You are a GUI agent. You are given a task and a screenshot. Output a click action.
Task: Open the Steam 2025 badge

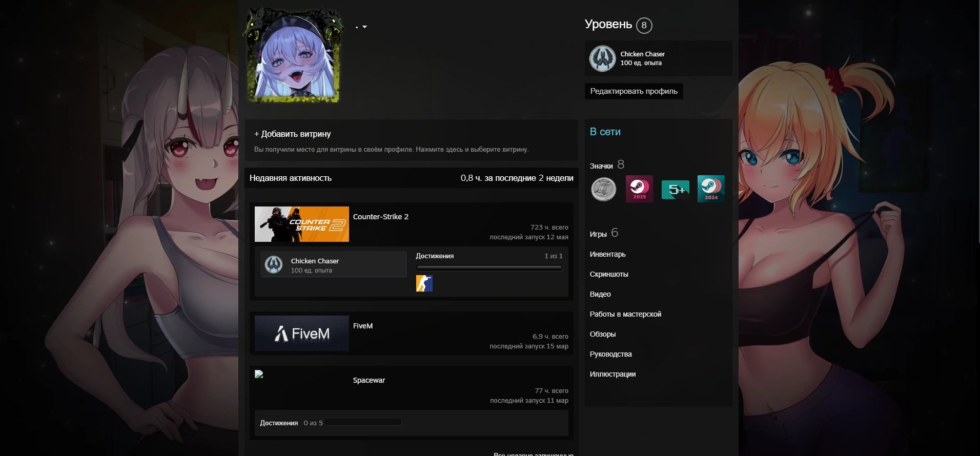pyautogui.click(x=640, y=189)
